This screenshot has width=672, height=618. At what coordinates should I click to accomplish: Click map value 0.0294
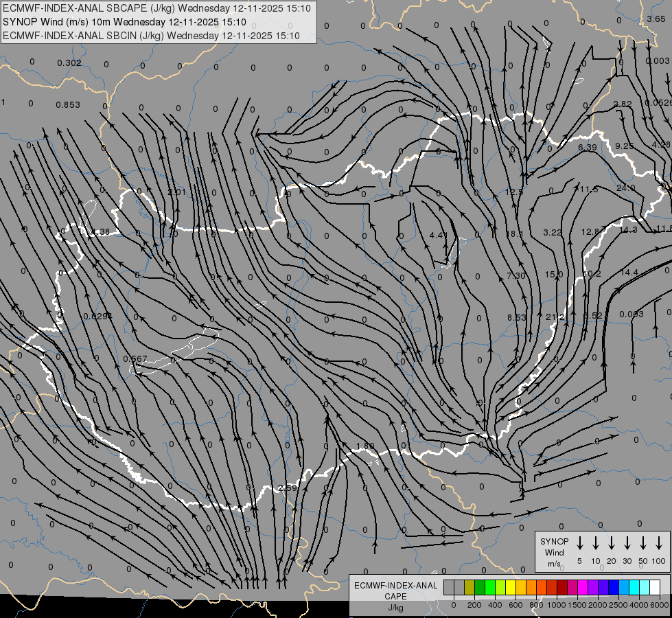(97, 317)
